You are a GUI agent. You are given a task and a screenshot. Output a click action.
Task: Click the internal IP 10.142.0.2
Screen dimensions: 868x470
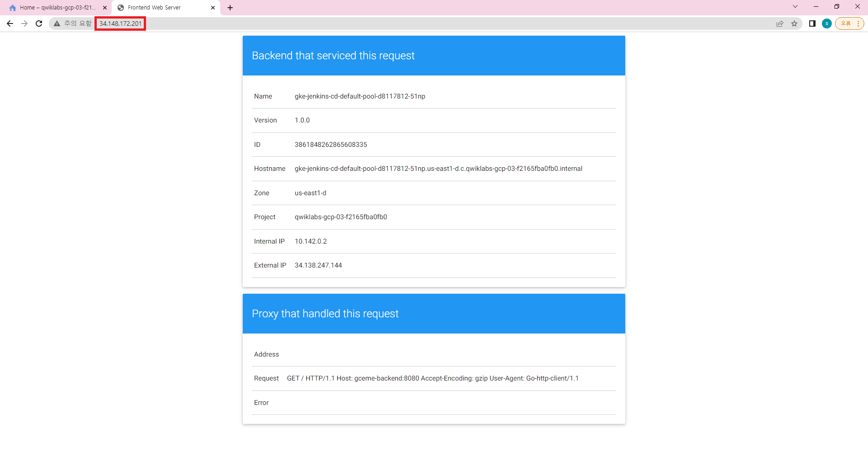pyautogui.click(x=311, y=241)
